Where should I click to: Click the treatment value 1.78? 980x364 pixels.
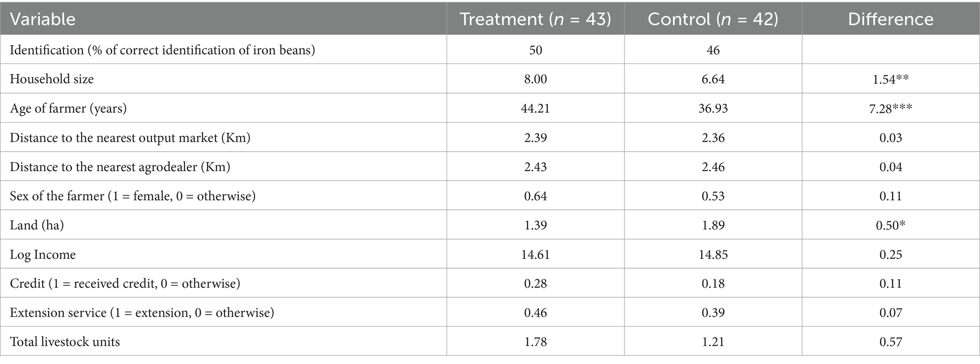tap(535, 342)
